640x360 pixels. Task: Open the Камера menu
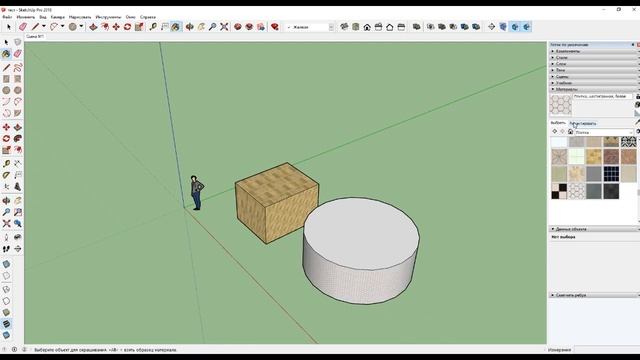pyautogui.click(x=58, y=17)
